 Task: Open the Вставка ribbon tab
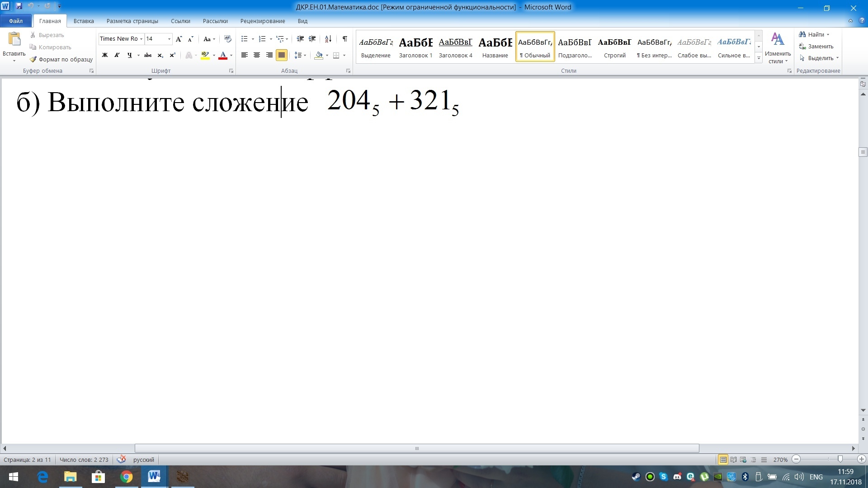pyautogui.click(x=84, y=21)
